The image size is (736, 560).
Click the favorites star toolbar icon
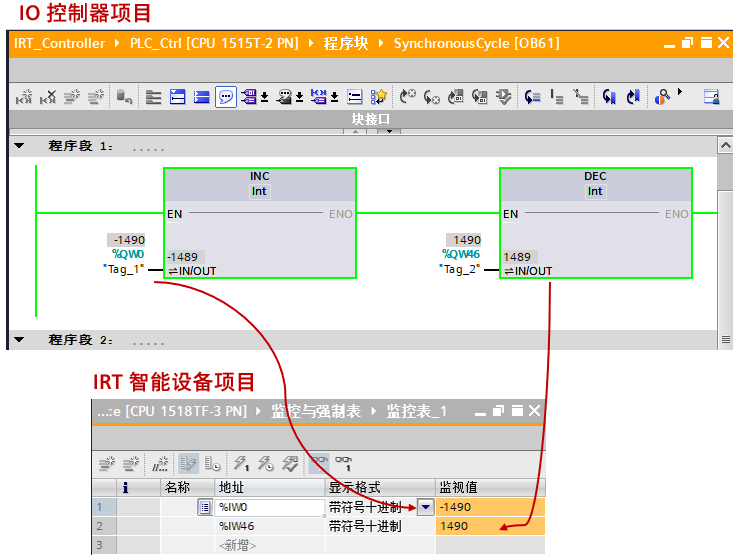[378, 97]
